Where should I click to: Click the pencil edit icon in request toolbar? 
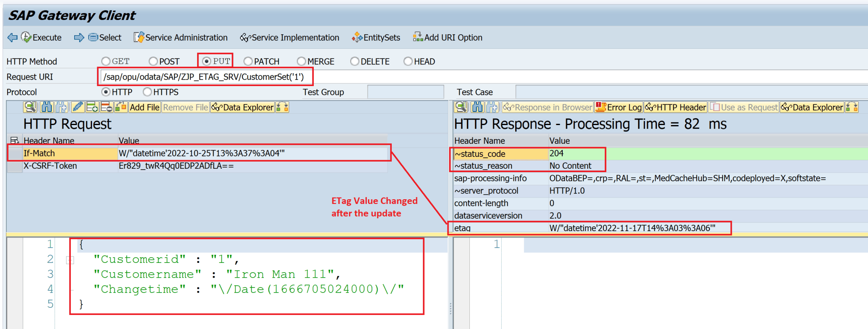(78, 107)
